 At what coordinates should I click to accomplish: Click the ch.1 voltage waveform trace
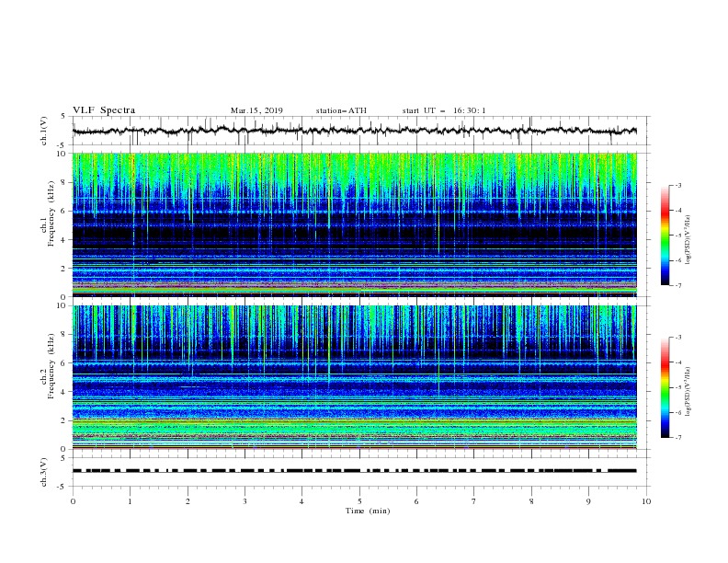coord(354,131)
